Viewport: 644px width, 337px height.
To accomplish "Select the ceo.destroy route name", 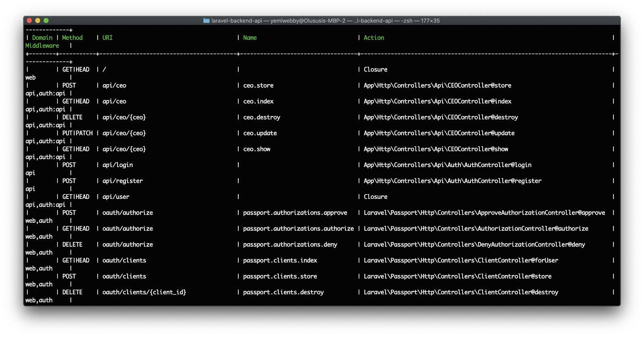I will [x=262, y=117].
